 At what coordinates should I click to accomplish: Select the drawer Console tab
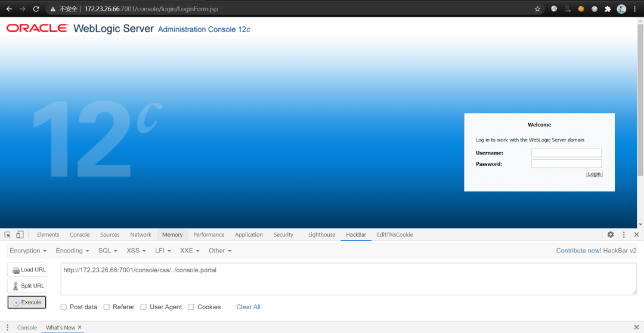tap(27, 328)
